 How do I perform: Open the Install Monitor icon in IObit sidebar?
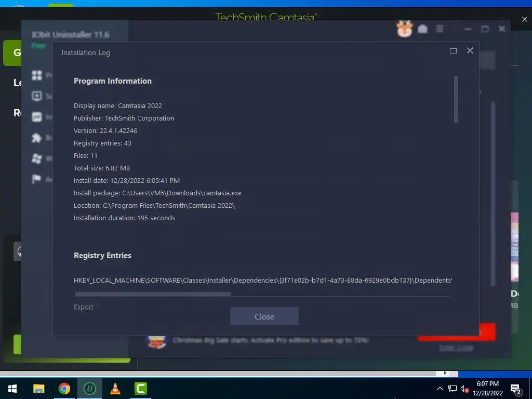pos(37,117)
